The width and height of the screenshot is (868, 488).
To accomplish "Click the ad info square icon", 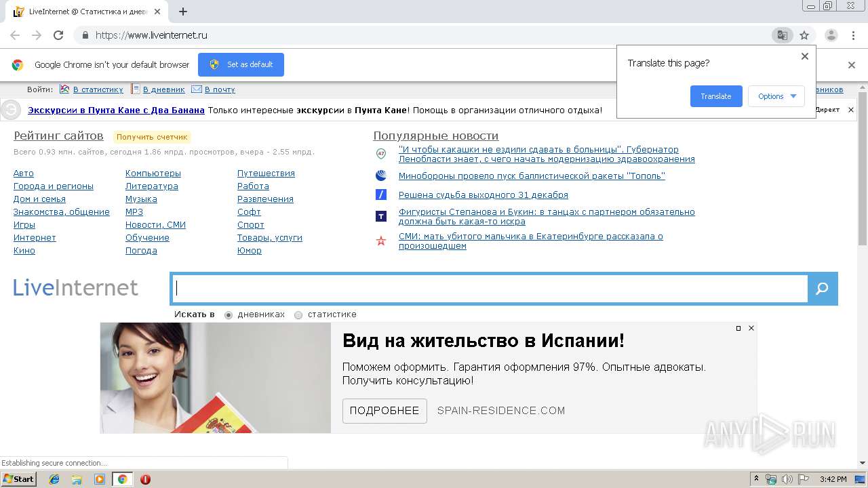I will tap(738, 328).
